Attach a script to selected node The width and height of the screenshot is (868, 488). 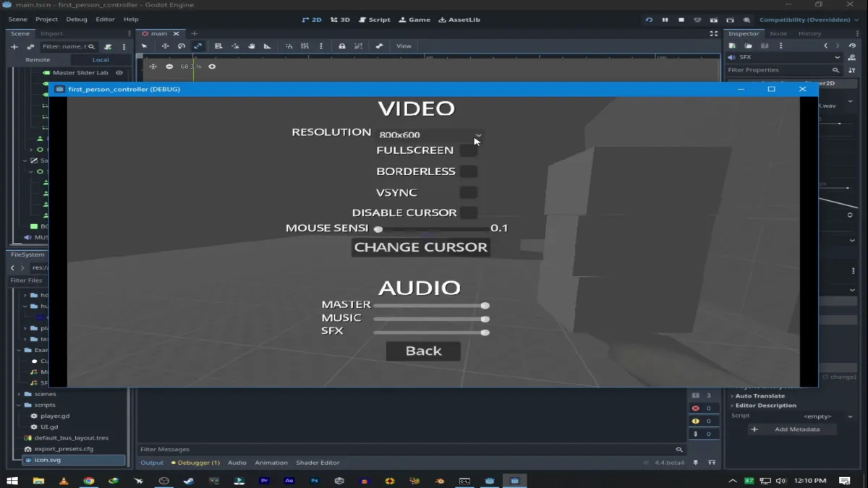(108, 46)
